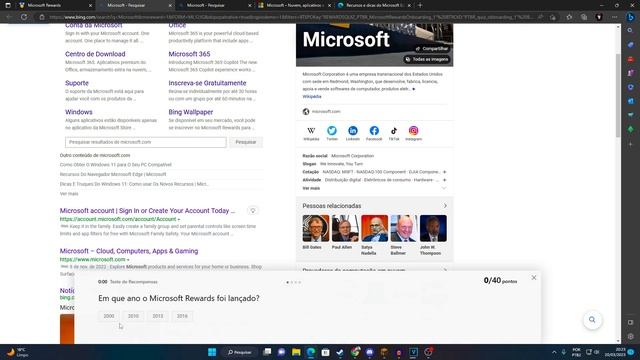The image size is (640, 360).
Task: Open Bill Gates thumbnail
Action: (316, 228)
